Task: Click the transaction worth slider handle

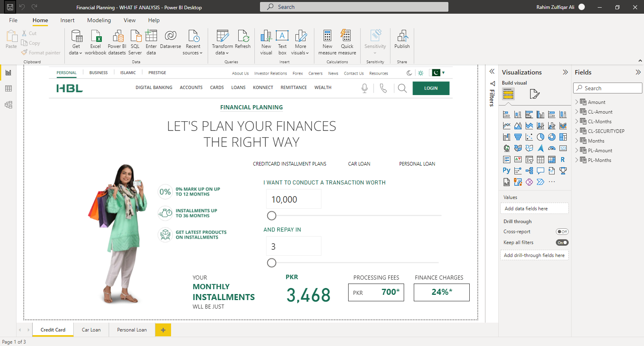Action: click(x=272, y=216)
